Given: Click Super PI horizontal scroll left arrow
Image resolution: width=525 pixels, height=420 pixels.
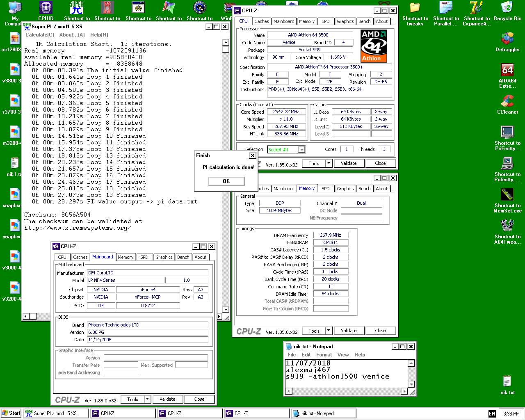Looking at the screenshot, I should [26, 316].
